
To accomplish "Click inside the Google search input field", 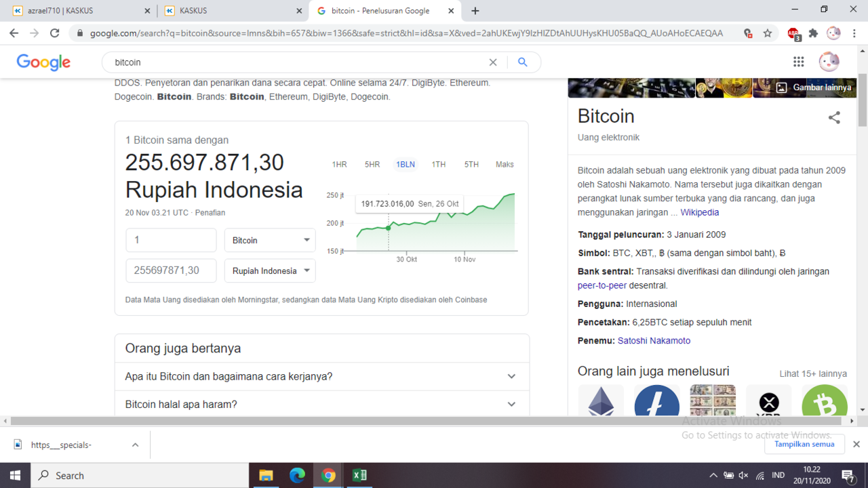I will click(x=271, y=62).
